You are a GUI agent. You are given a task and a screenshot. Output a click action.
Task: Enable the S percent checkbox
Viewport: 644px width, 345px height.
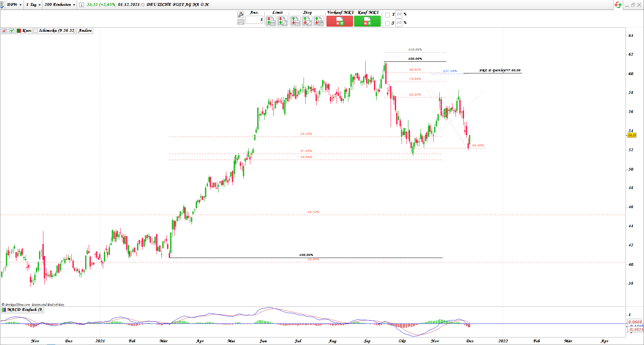[388, 24]
